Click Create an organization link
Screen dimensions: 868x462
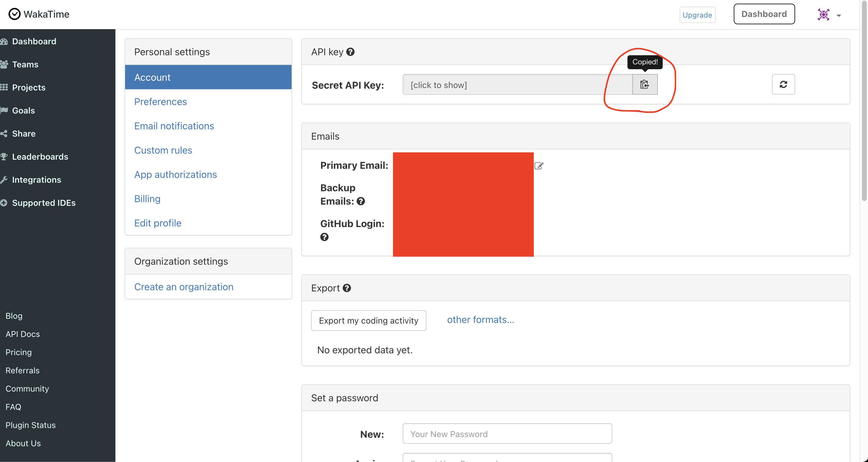[x=184, y=287]
